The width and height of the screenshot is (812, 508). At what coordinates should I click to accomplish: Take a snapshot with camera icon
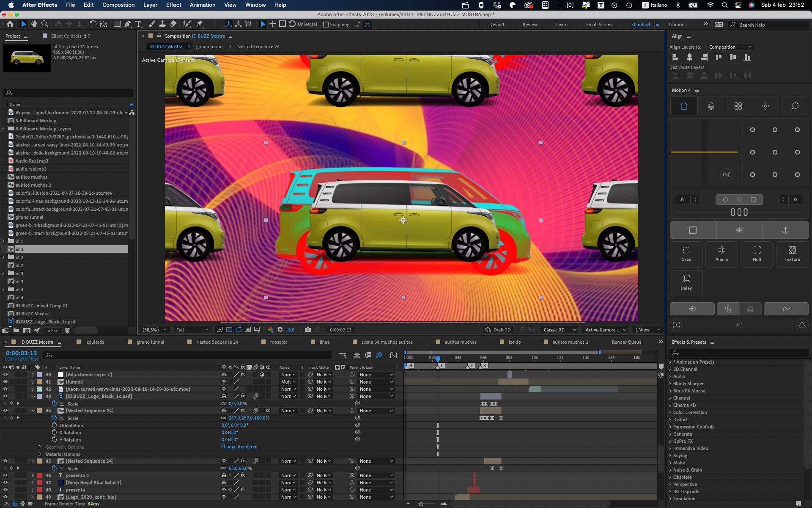(x=307, y=330)
